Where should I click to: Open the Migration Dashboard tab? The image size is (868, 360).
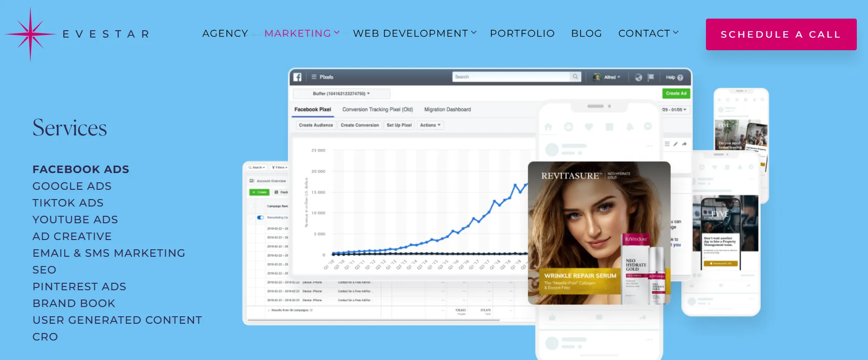coord(448,110)
